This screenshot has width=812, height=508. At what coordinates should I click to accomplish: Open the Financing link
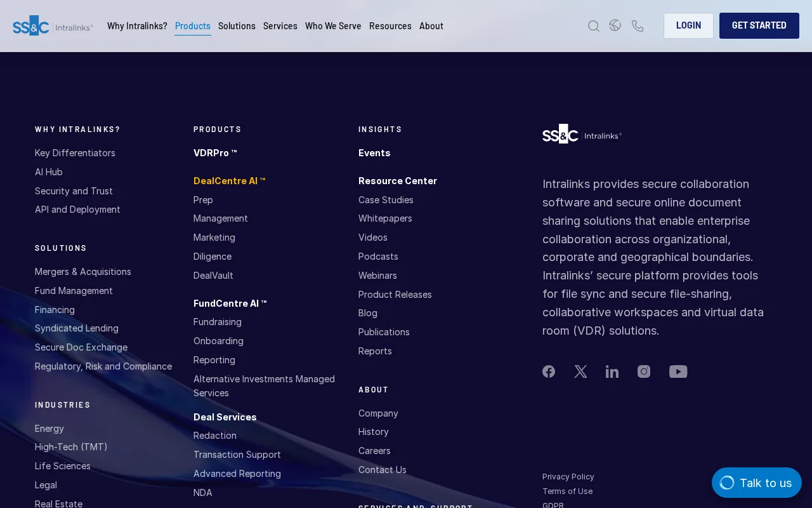click(55, 310)
